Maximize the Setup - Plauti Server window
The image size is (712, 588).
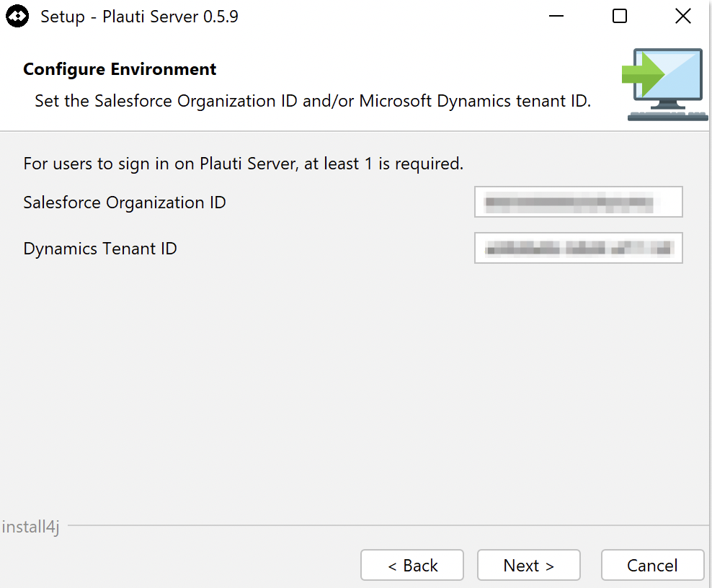619,17
